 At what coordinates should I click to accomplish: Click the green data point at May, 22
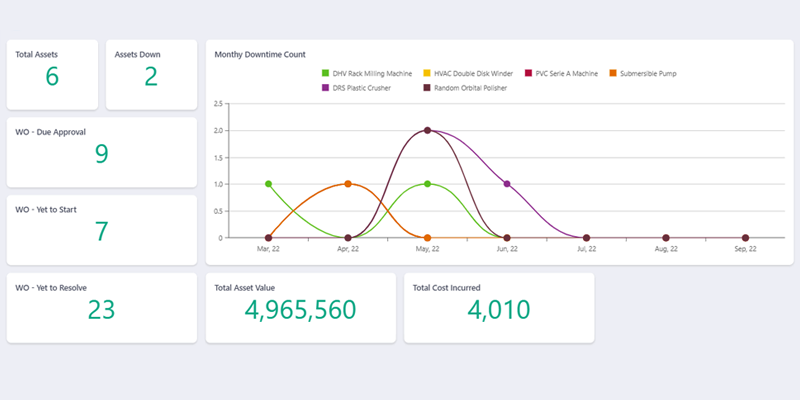point(427,184)
